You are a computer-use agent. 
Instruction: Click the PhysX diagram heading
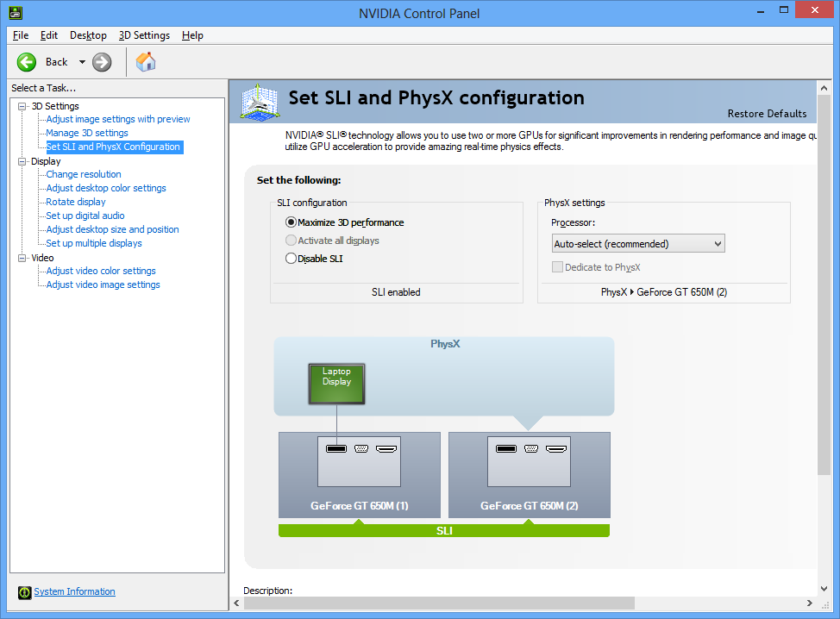click(x=445, y=344)
